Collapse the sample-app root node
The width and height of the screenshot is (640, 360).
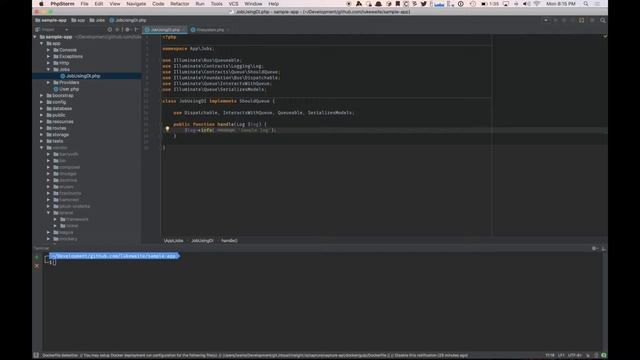coord(35,37)
